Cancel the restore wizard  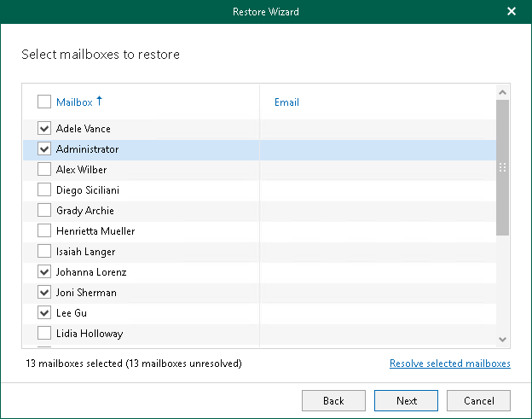(x=478, y=400)
